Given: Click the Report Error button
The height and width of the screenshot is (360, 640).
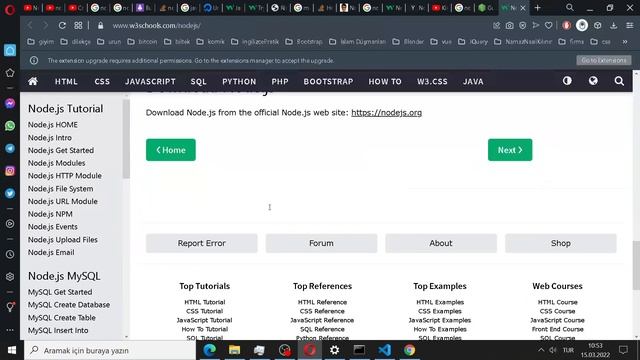Looking at the screenshot, I should [x=202, y=243].
